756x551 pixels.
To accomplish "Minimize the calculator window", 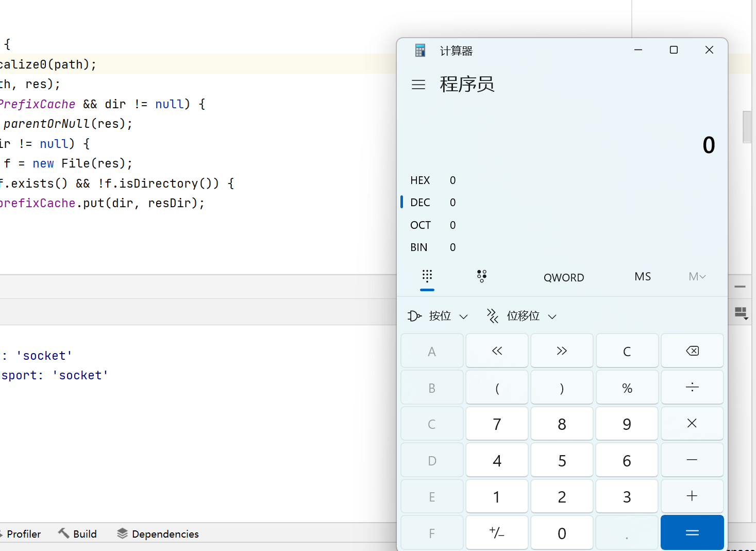I will click(x=638, y=50).
